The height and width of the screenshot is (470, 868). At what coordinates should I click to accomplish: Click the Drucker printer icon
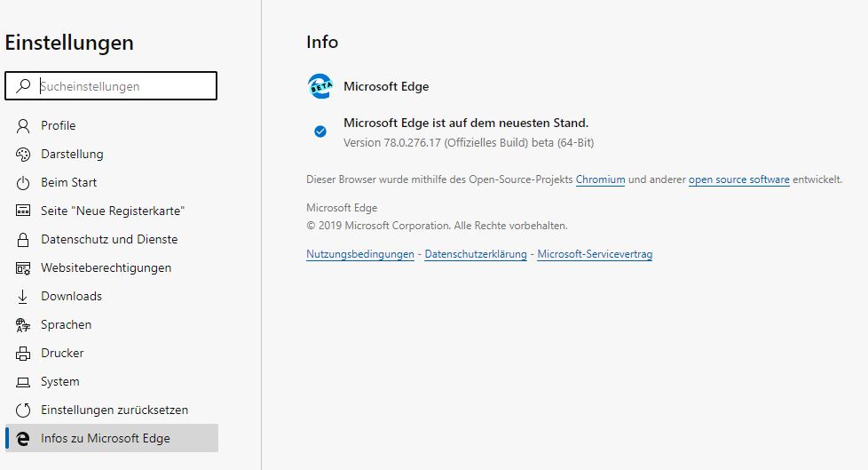pos(23,353)
